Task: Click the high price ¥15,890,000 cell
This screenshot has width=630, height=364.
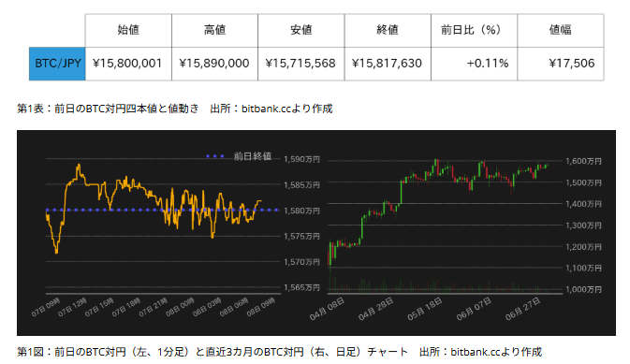Action: coord(214,64)
